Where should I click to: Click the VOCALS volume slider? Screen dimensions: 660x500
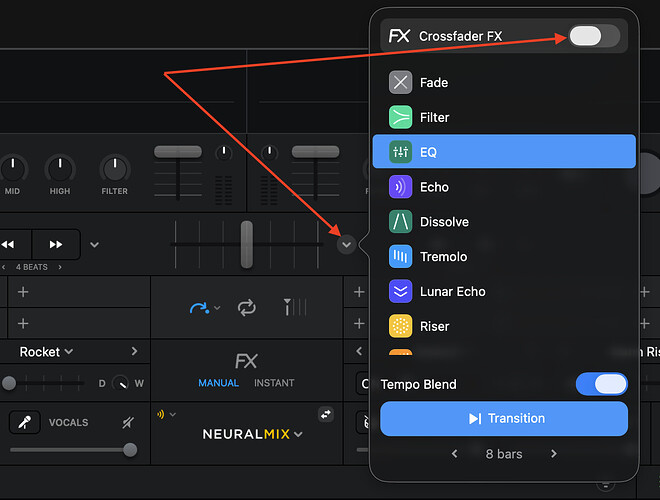130,449
